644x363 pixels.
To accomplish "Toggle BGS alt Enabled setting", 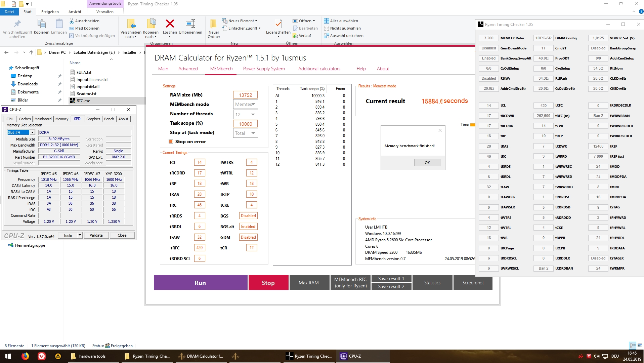I will pos(248,227).
